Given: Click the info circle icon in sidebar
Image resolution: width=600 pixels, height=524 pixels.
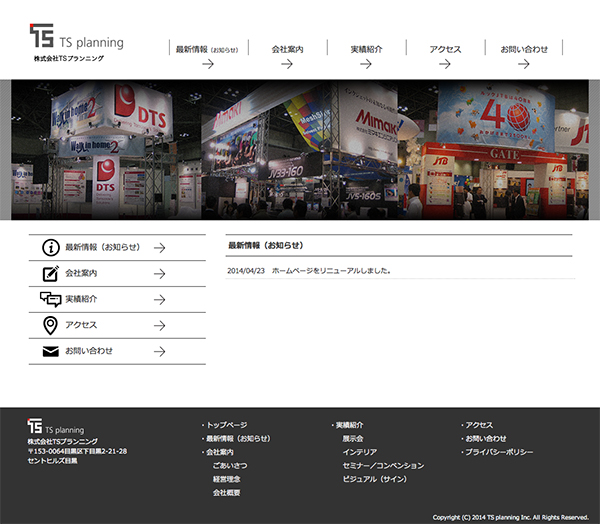Looking at the screenshot, I should [51, 247].
